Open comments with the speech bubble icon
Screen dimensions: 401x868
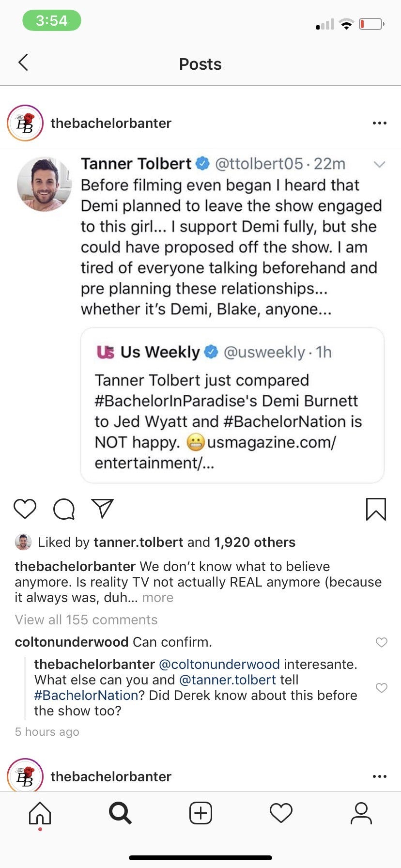point(63,509)
